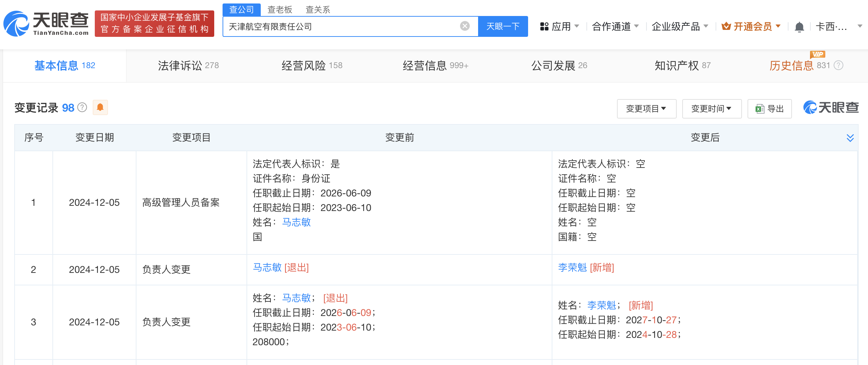
Task: Click the TianYanCha home logo
Action: point(46,24)
